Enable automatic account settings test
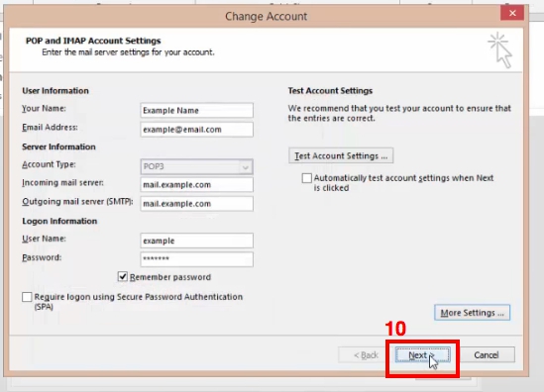Image resolution: width=544 pixels, height=392 pixels. point(307,178)
